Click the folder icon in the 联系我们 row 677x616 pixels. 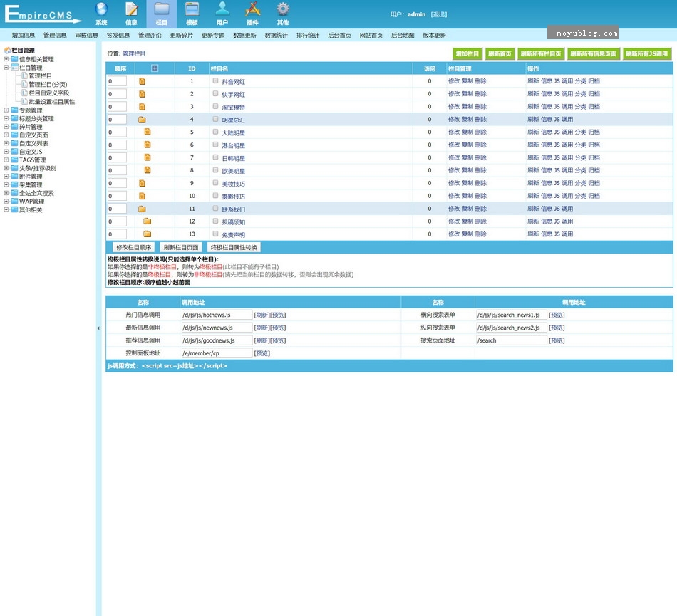coord(142,209)
